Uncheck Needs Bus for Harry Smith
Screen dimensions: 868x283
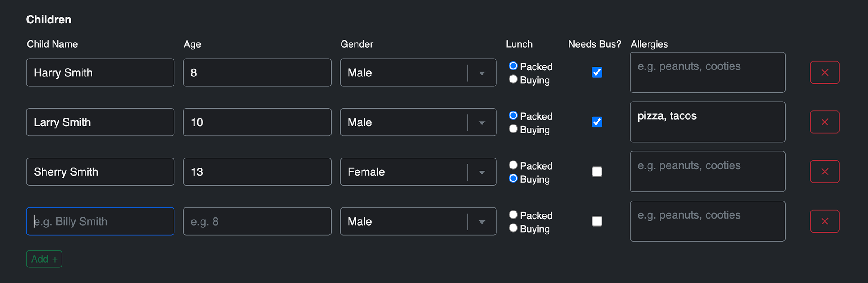click(x=597, y=72)
